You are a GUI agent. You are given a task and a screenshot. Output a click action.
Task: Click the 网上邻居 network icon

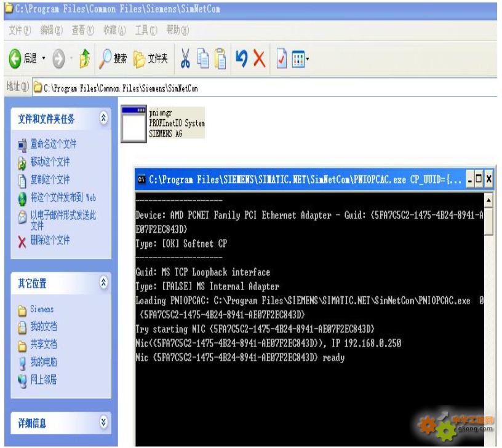tap(22, 381)
